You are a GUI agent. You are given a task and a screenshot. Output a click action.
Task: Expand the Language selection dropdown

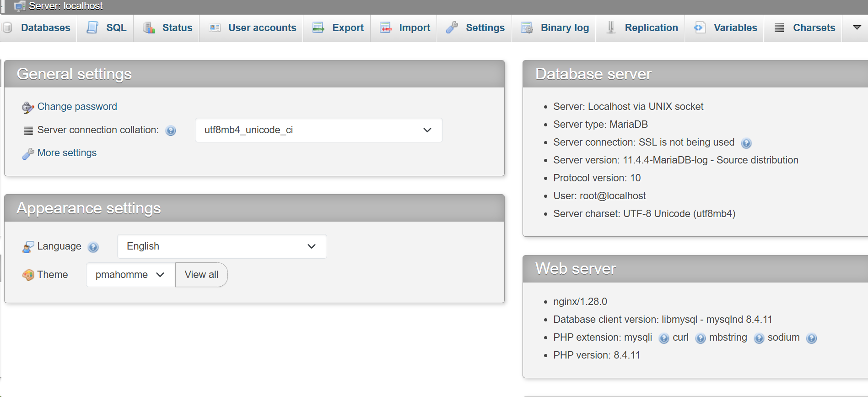pos(222,246)
